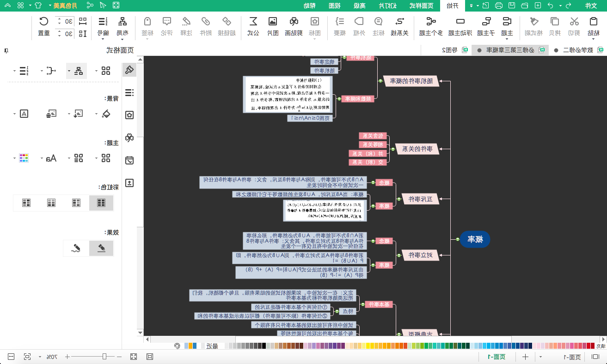Switch to the 视图 ribbon tab
The image size is (607, 364).
334,6
